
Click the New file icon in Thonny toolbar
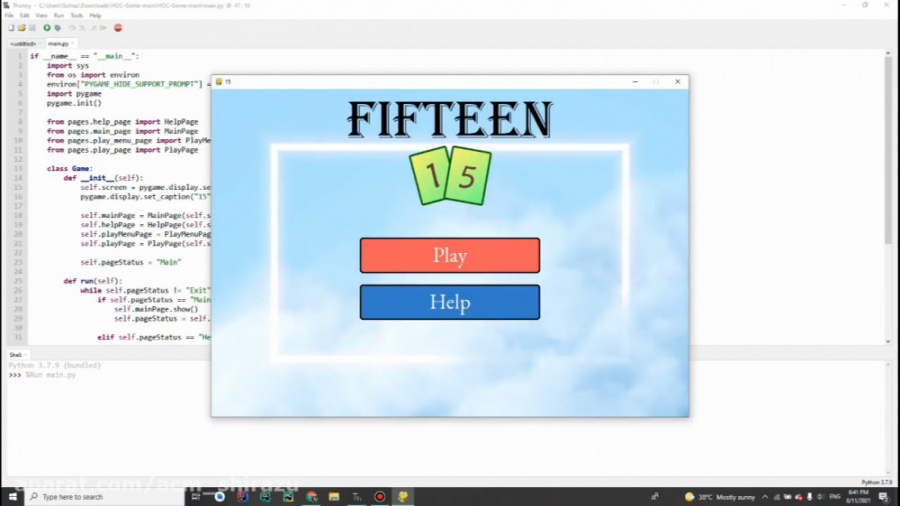(11, 28)
